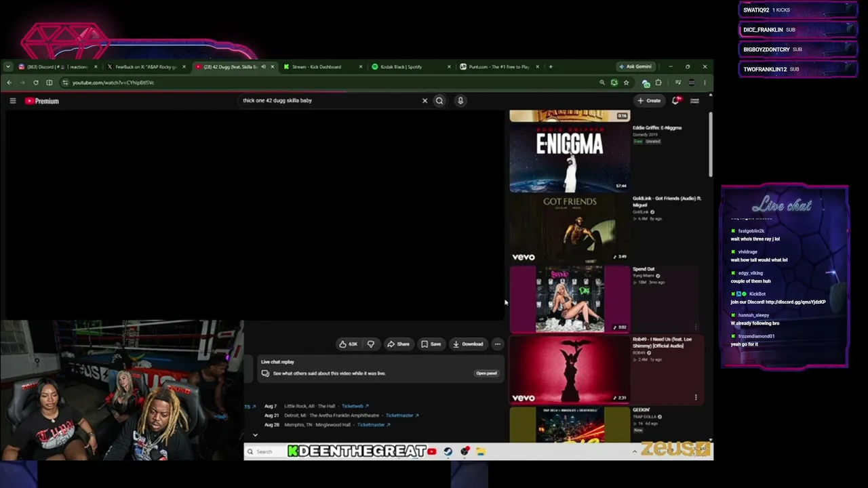Open the YouTube Create button
The width and height of the screenshot is (868, 488).
[x=649, y=101]
